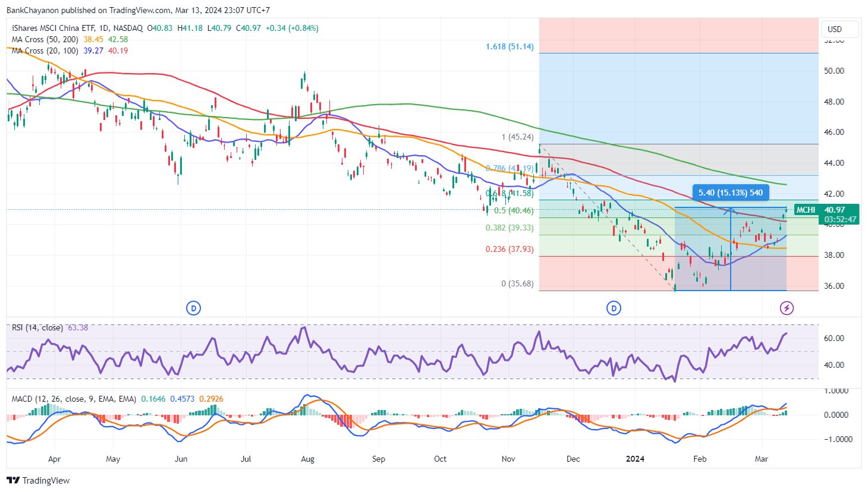Viewport: 868px width, 492px height.
Task: Click the Fibonacci 1.618 (51.14) level label
Action: (510, 46)
